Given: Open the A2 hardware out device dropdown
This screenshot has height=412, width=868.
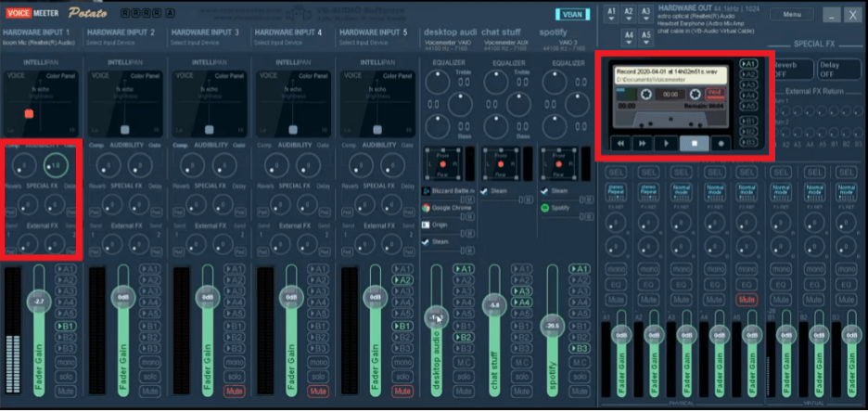Looking at the screenshot, I should click(x=629, y=14).
